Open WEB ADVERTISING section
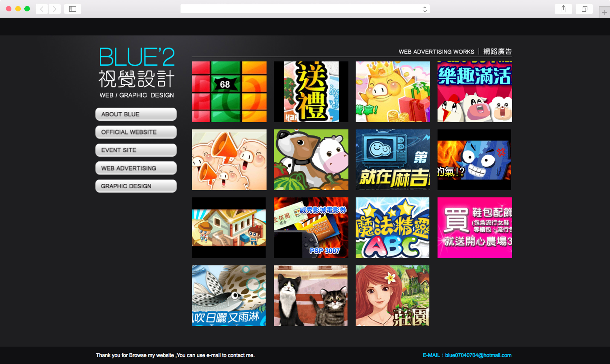Image resolution: width=610 pixels, height=364 pixels. [x=136, y=168]
